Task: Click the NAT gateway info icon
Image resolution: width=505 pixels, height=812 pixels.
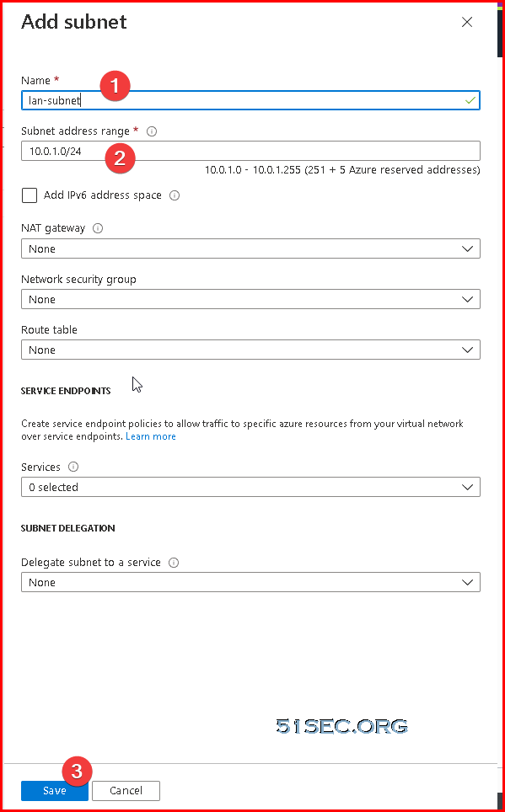Action: pos(98,228)
